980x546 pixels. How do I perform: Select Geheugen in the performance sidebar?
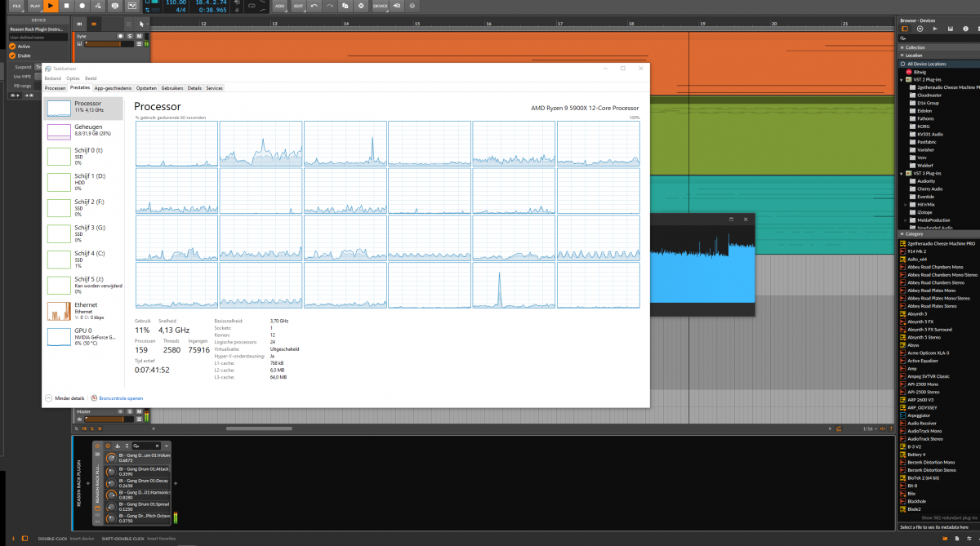pos(84,131)
